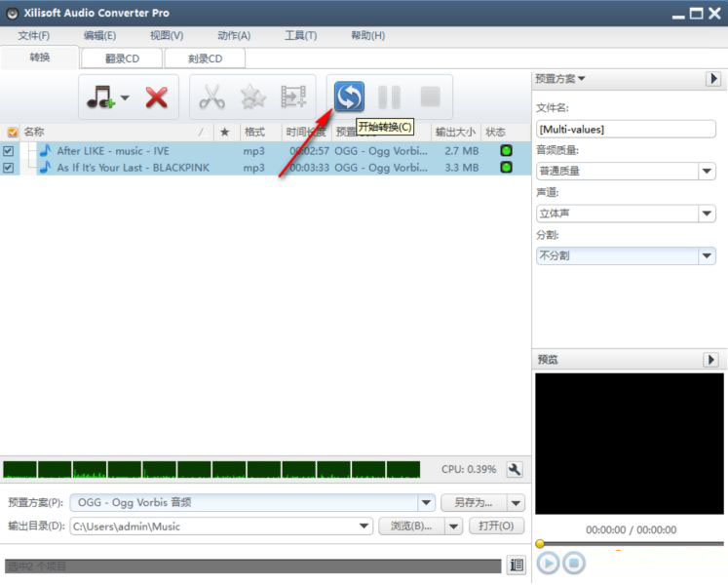This screenshot has width=728, height=585.
Task: Click the 2.7 MB output size cell
Action: point(462,151)
